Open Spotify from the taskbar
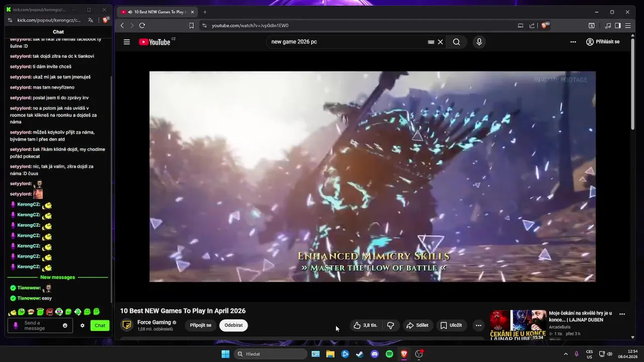 [x=389, y=354]
